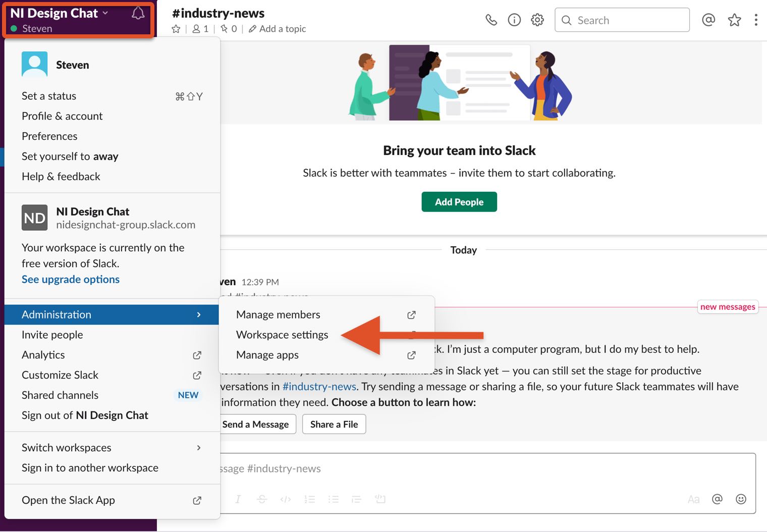View pinned items count
The height and width of the screenshot is (532, 767).
coord(229,29)
